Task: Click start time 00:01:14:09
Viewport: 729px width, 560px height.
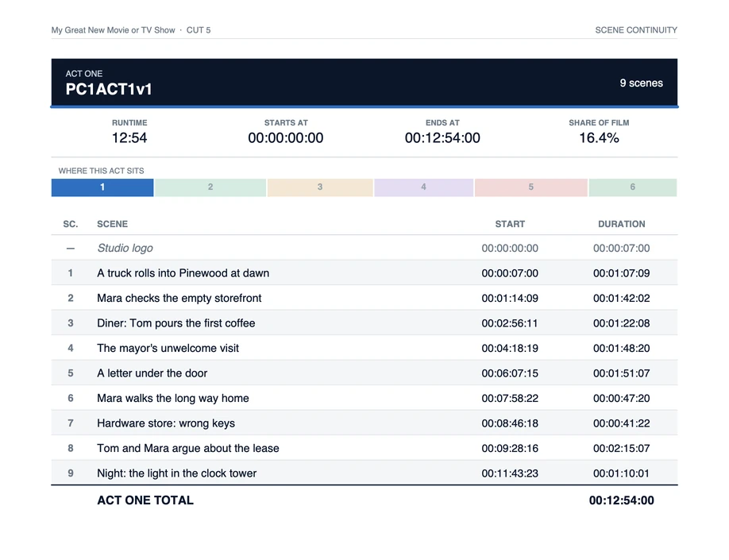Action: coord(510,298)
